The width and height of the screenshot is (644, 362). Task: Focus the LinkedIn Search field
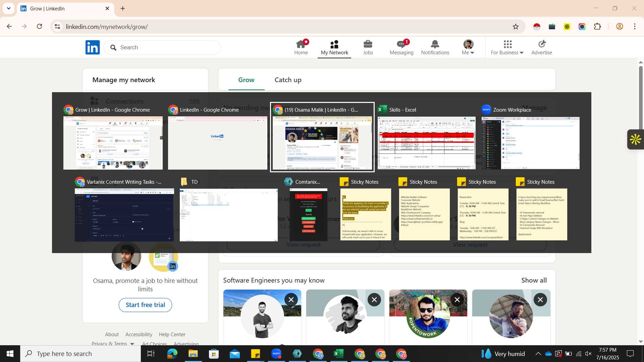pos(162,47)
